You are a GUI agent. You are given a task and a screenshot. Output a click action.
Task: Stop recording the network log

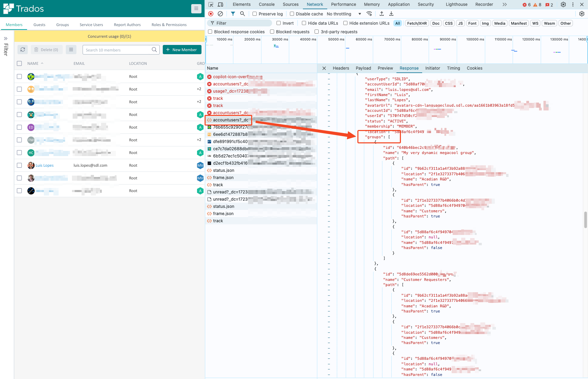pos(210,14)
